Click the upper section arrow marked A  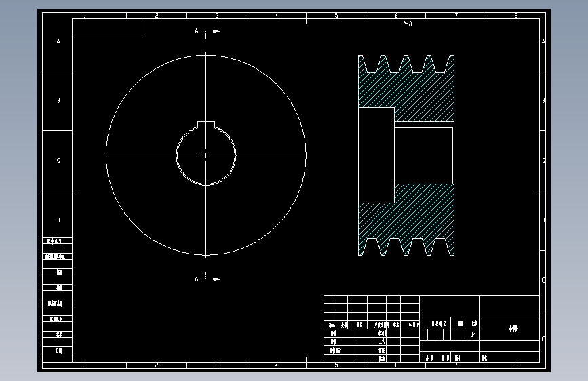(x=213, y=32)
